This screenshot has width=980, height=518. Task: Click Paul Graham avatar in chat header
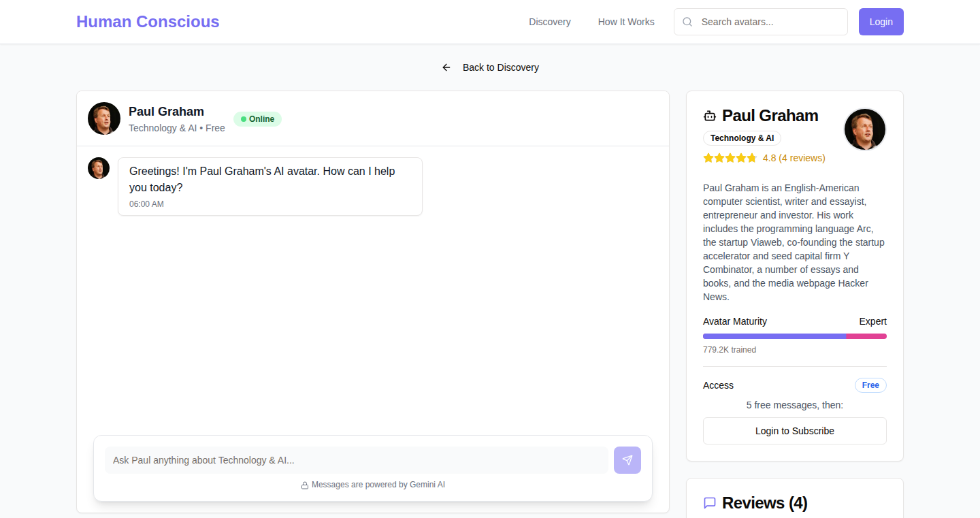tap(104, 118)
